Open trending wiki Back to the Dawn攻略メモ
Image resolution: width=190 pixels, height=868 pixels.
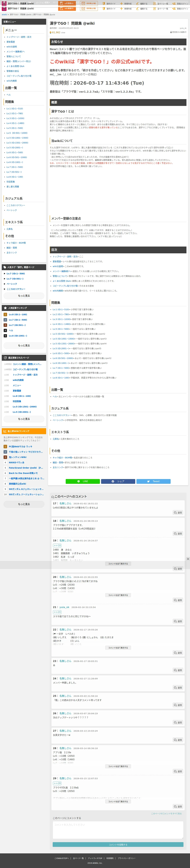(23, 473)
